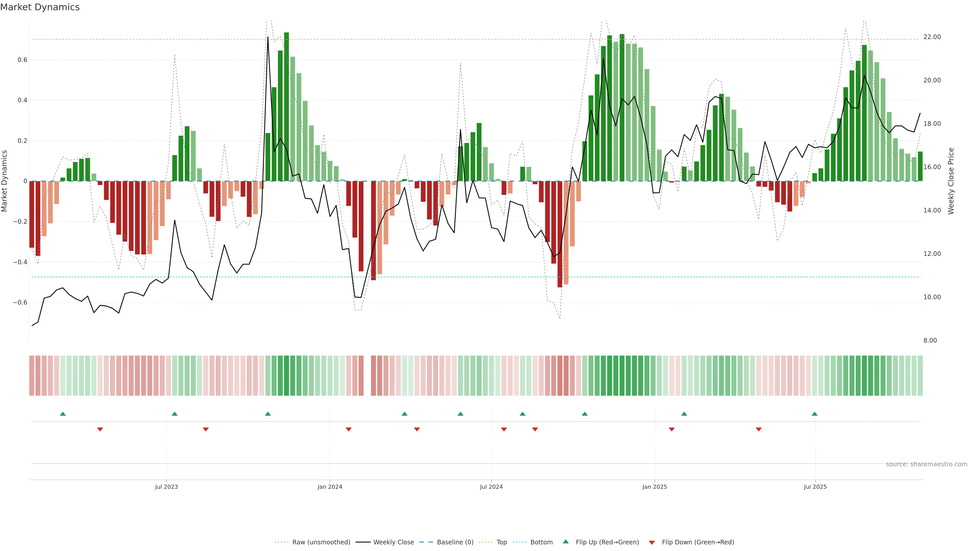Click the Top legend entry

coord(501,542)
